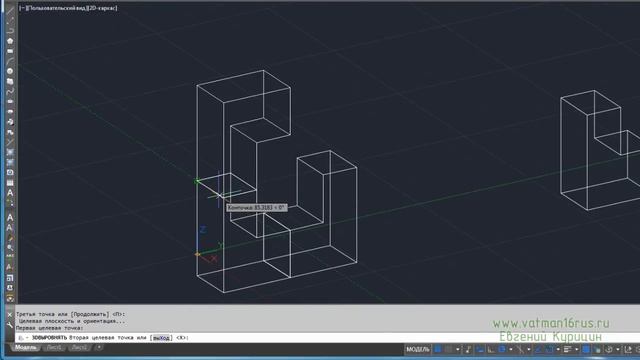Select the Insert Block tool
Viewport: 640px width, 360px height.
[10, 122]
